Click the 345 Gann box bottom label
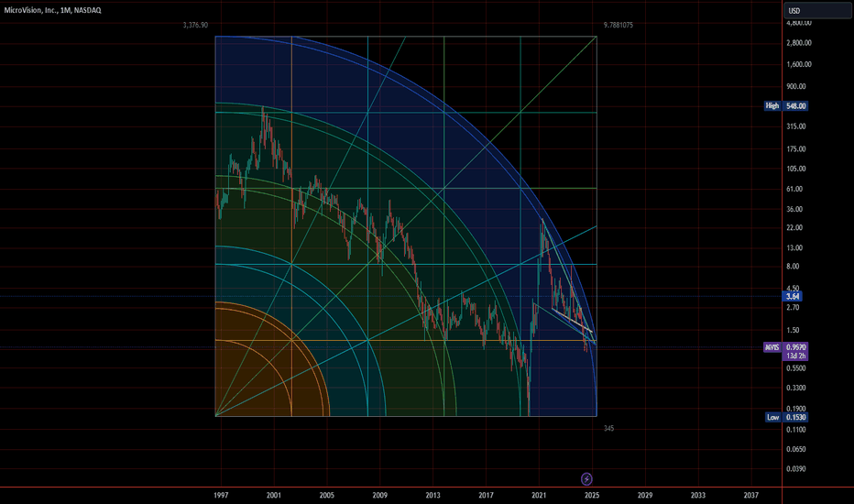 pos(609,428)
